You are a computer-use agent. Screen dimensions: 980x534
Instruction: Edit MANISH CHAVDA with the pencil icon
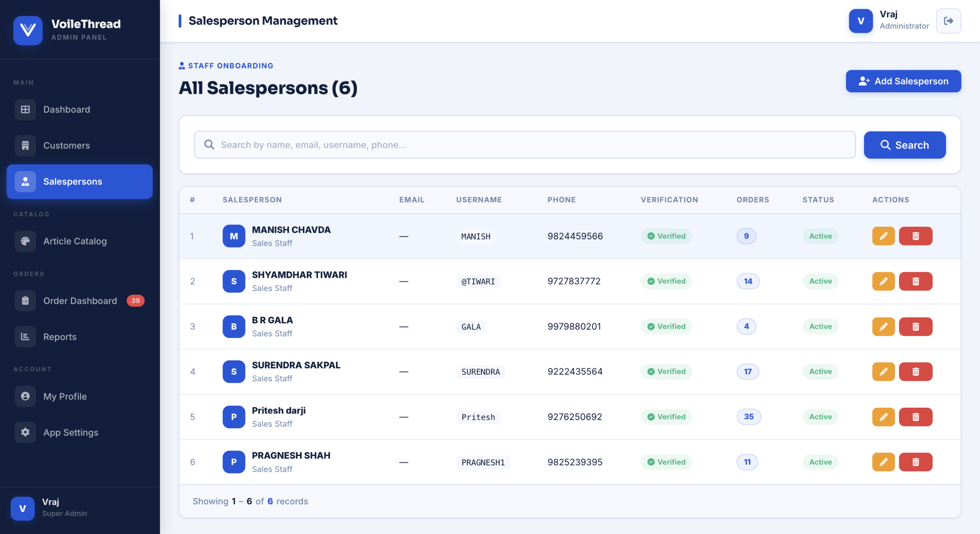883,236
